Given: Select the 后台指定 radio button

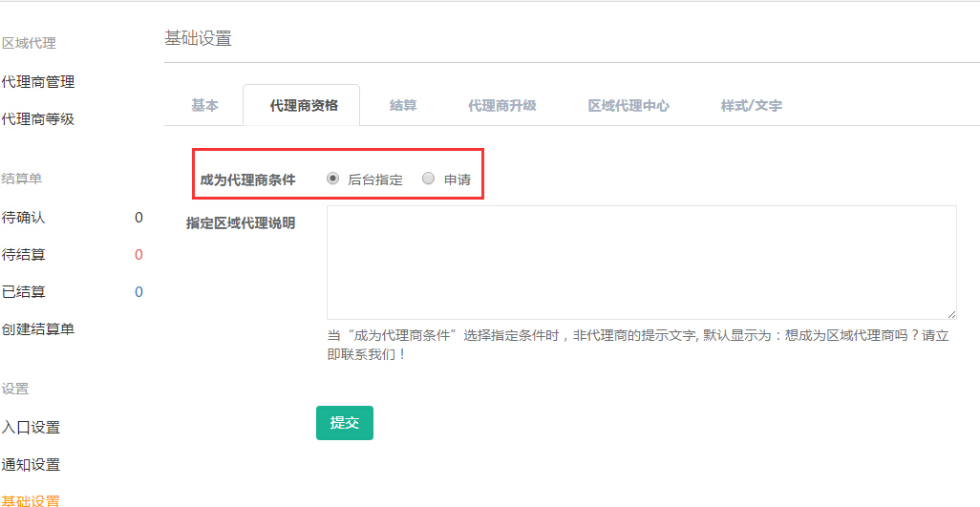Looking at the screenshot, I should pyautogui.click(x=332, y=179).
